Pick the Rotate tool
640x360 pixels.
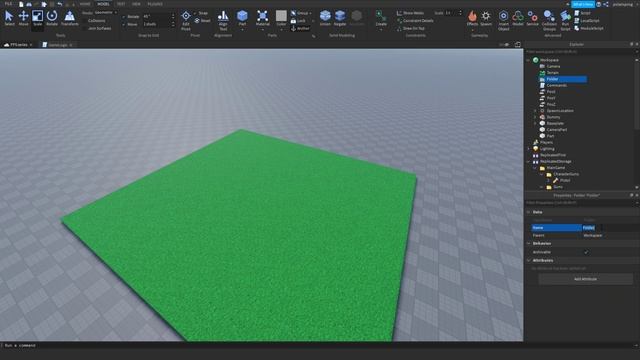tap(52, 18)
